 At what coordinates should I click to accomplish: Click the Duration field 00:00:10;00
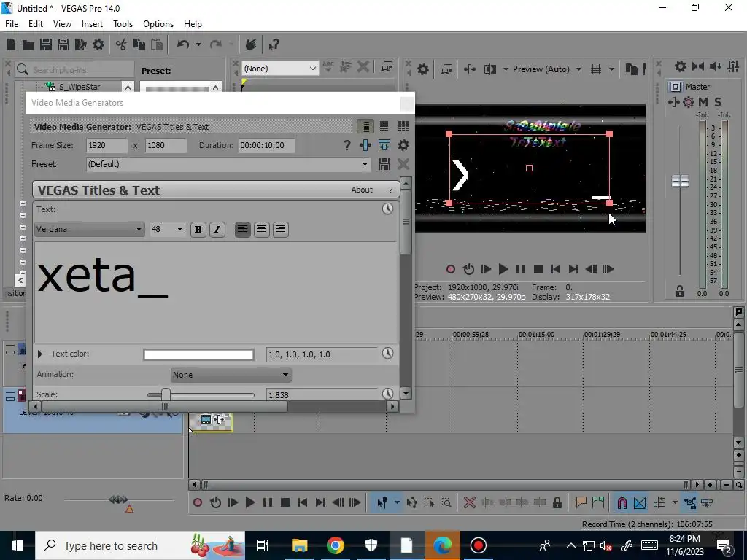pyautogui.click(x=267, y=145)
